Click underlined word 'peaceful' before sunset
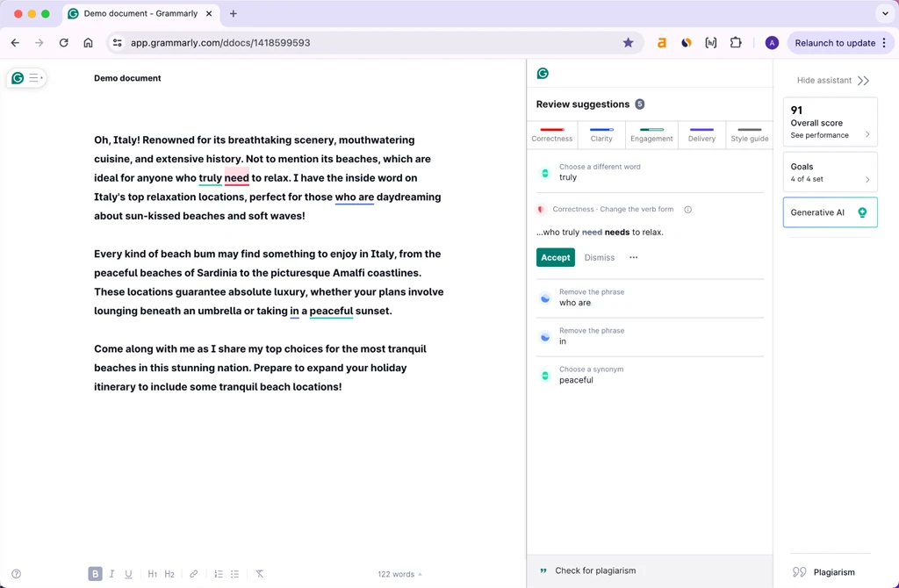 pos(331,311)
